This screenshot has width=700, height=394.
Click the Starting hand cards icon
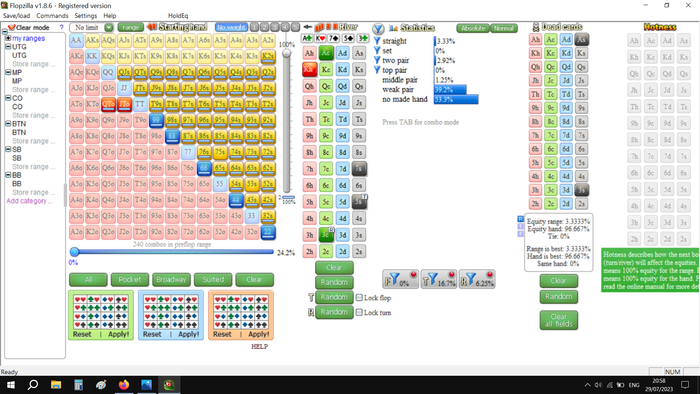click(x=152, y=27)
